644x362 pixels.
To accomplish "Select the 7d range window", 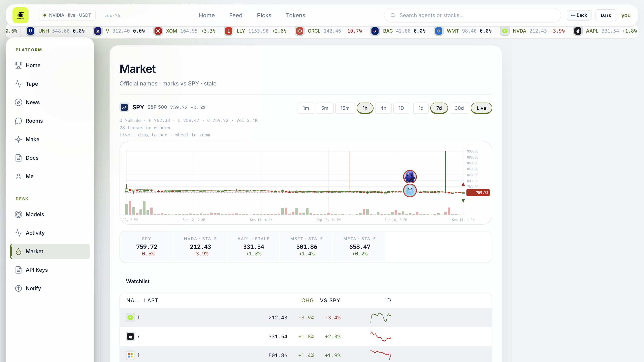I will [439, 108].
